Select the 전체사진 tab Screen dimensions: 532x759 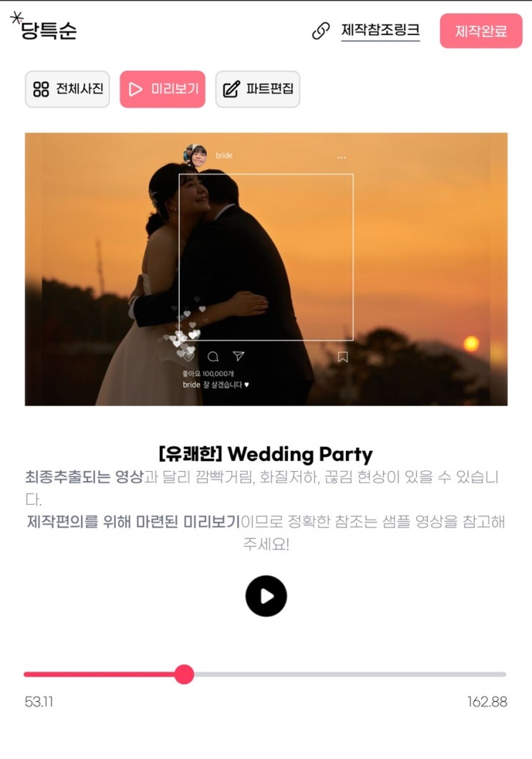click(x=67, y=89)
